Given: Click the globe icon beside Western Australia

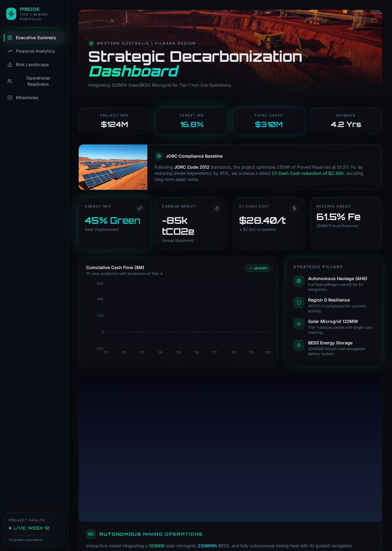Looking at the screenshot, I should pyautogui.click(x=91, y=43).
